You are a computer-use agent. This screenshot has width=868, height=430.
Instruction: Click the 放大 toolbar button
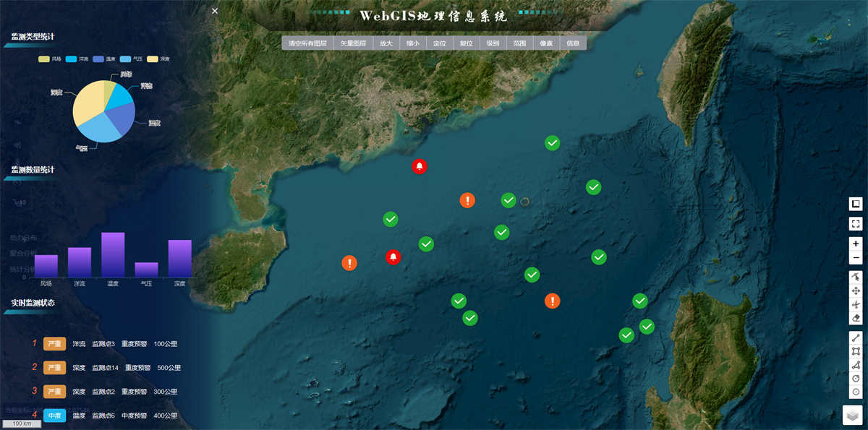[386, 43]
